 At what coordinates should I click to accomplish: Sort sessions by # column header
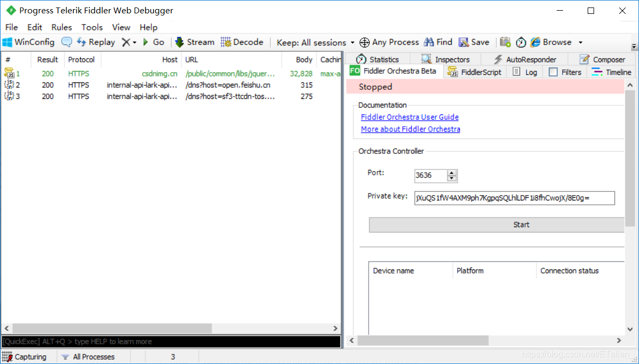[16, 59]
